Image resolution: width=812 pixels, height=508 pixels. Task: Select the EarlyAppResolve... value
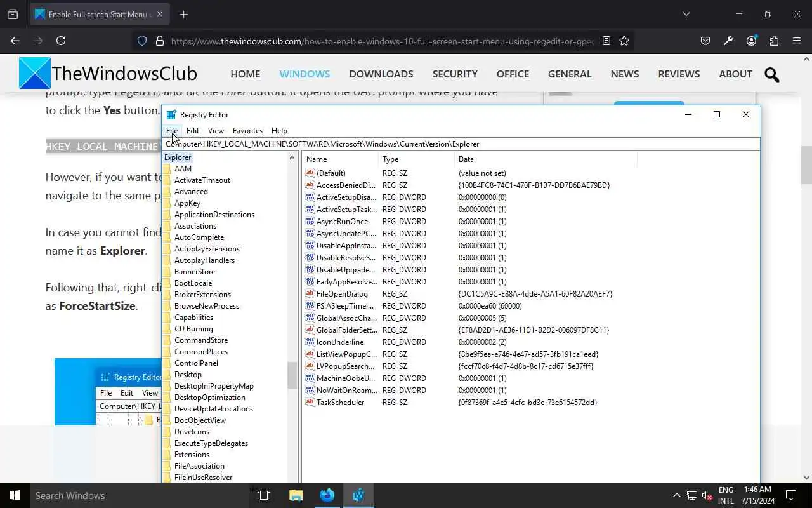pyautogui.click(x=346, y=281)
